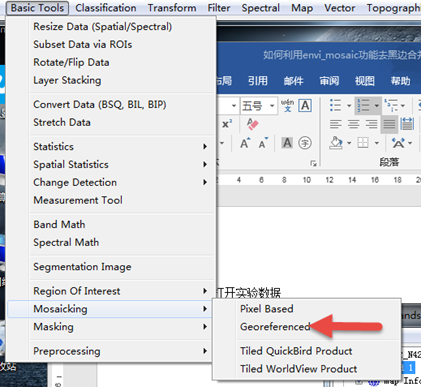
Task: Toggle the superscript x² button
Action: 227,124
